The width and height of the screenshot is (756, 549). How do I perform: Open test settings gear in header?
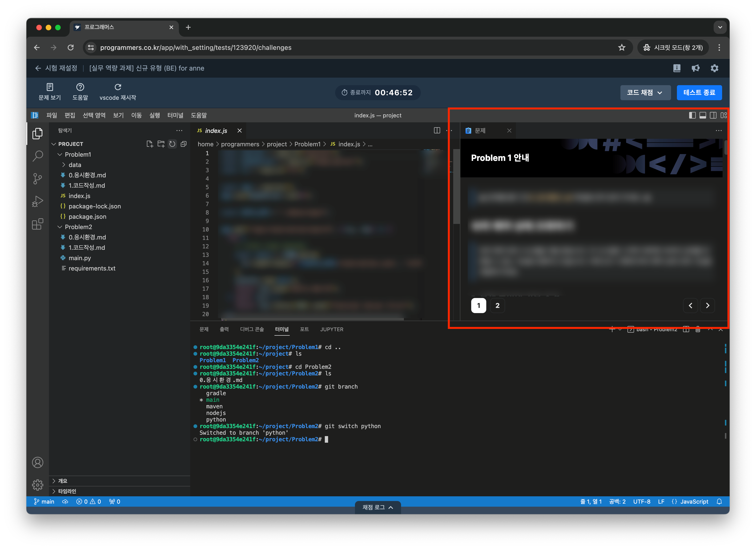tap(714, 68)
